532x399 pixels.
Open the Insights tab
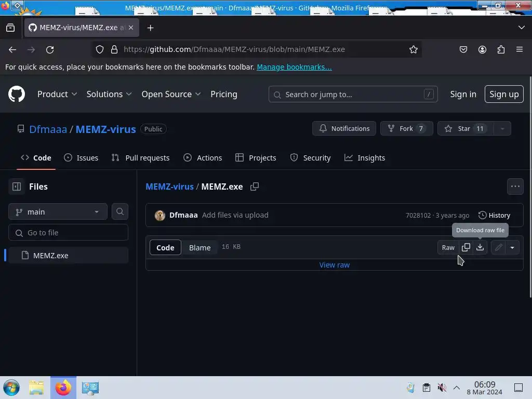tap(365, 158)
